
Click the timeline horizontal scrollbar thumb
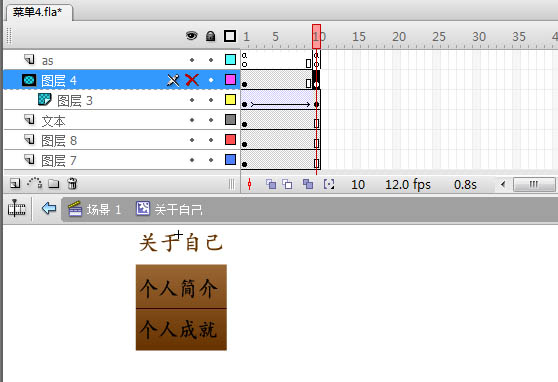(x=534, y=184)
